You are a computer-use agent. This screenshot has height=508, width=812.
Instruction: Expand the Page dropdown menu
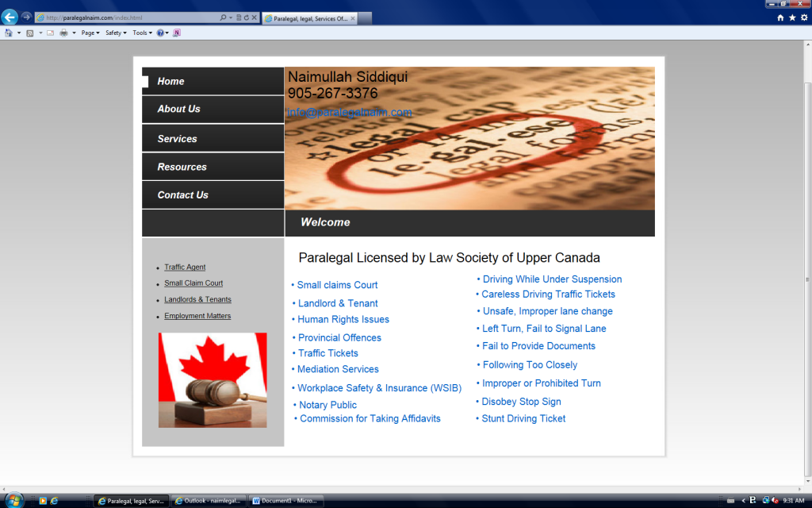click(90, 33)
